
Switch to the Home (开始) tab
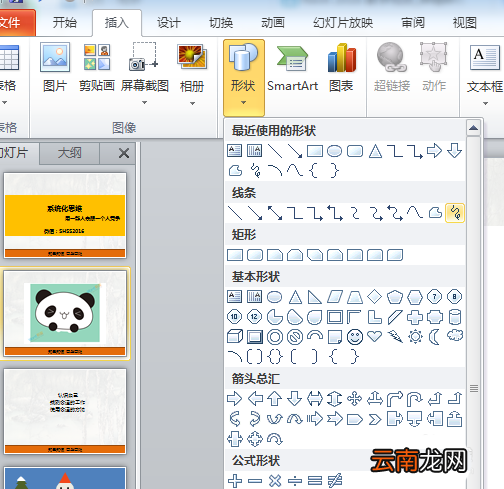tap(65, 23)
